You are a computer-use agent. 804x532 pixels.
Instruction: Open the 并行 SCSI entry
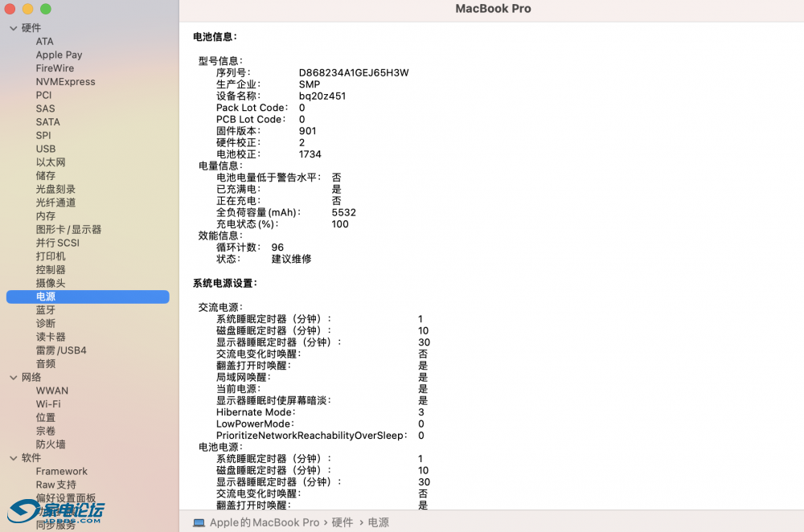tap(57, 243)
